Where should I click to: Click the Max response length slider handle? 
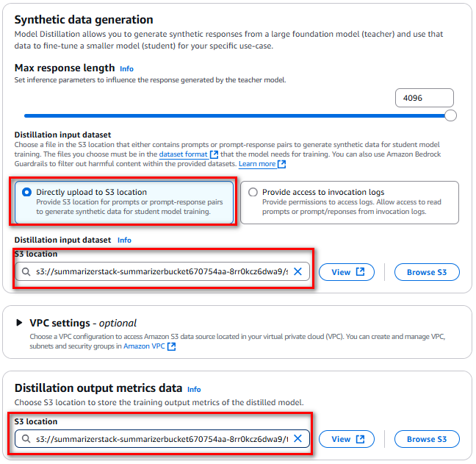click(450, 115)
